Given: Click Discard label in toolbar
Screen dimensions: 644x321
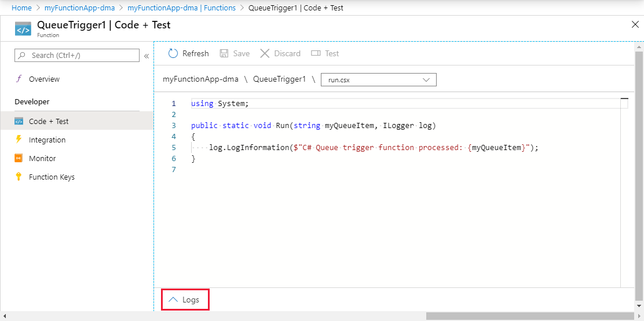Looking at the screenshot, I should pyautogui.click(x=287, y=53).
